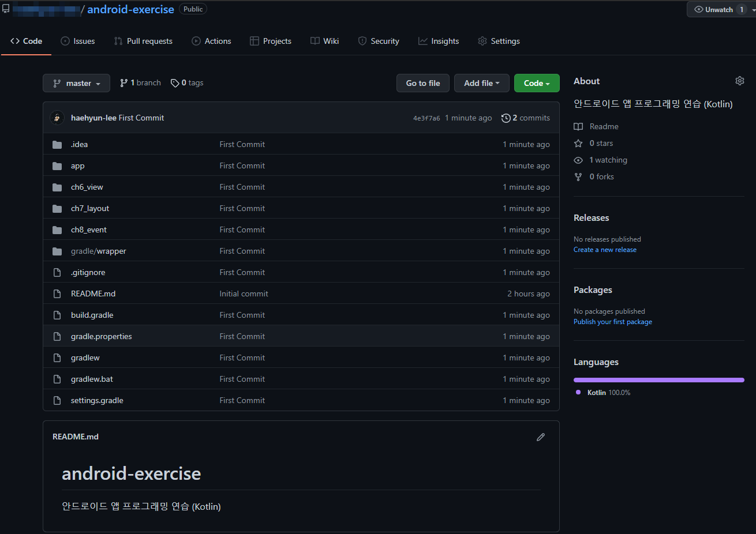Click the Kotlin language bar
Viewport: 756px width, 534px height.
(x=659, y=380)
